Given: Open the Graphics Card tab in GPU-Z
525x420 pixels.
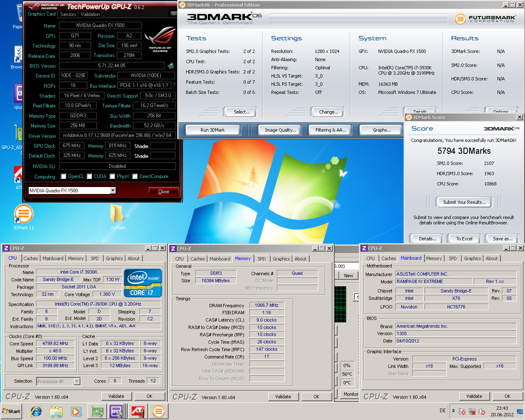Looking at the screenshot, I should click(x=42, y=14).
